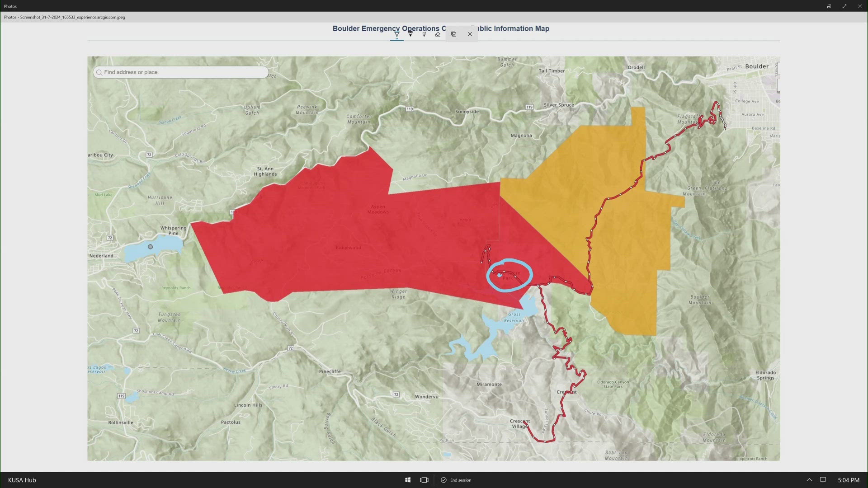This screenshot has height=488, width=868.
Task: Click the fullscreen expand arrows in the title bar
Action: click(844, 6)
